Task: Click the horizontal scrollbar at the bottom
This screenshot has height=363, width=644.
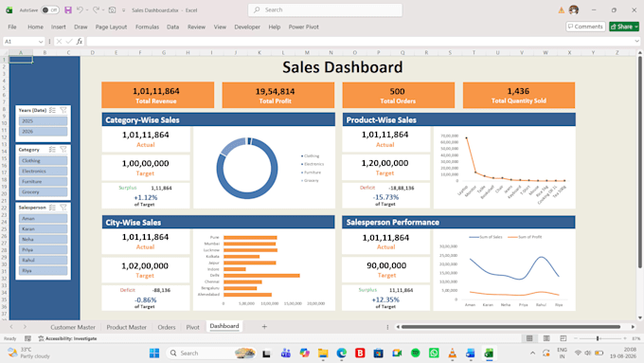Action: [510, 327]
